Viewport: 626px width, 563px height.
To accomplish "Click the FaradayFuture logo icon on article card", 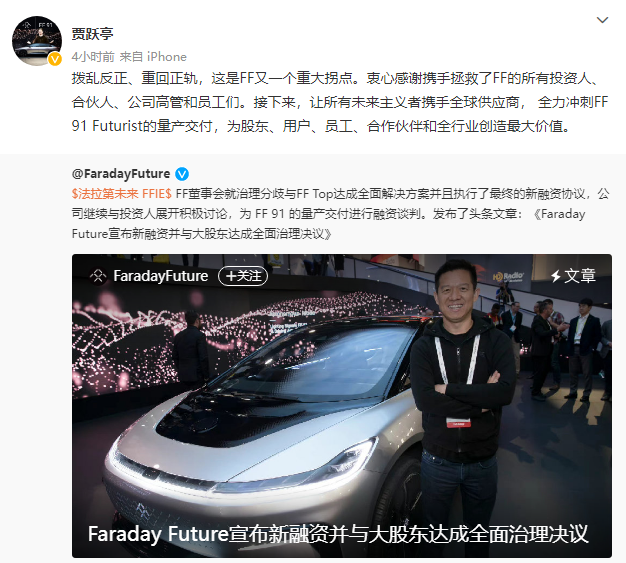I will click(98, 276).
